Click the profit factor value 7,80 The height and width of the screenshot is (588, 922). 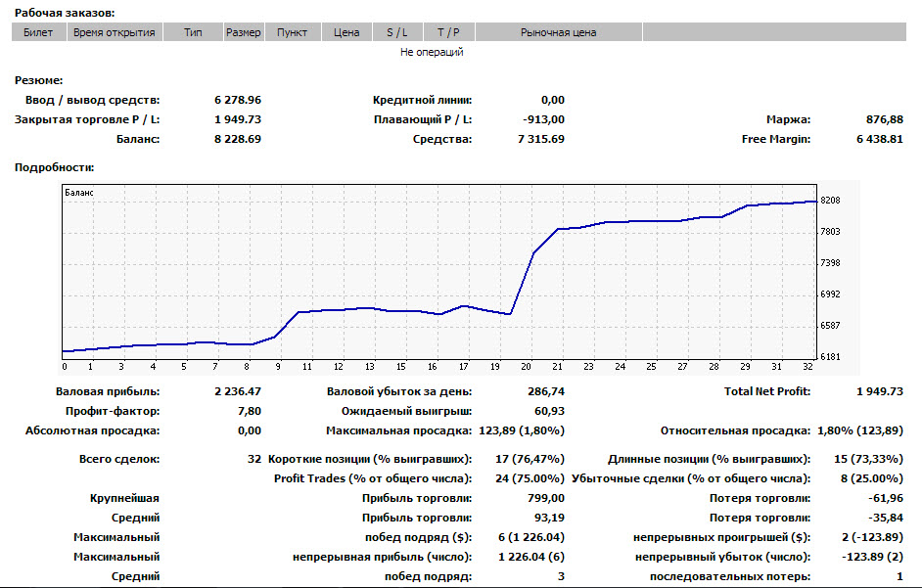250,411
